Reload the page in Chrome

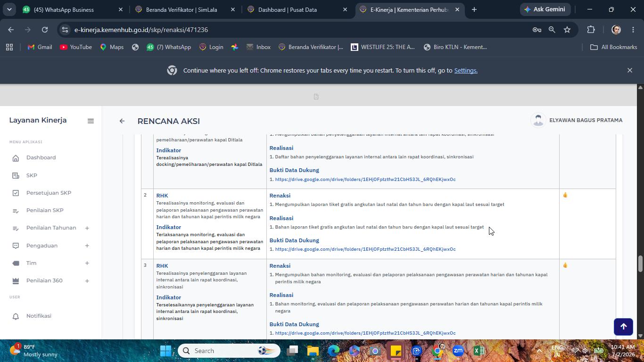coord(45,30)
